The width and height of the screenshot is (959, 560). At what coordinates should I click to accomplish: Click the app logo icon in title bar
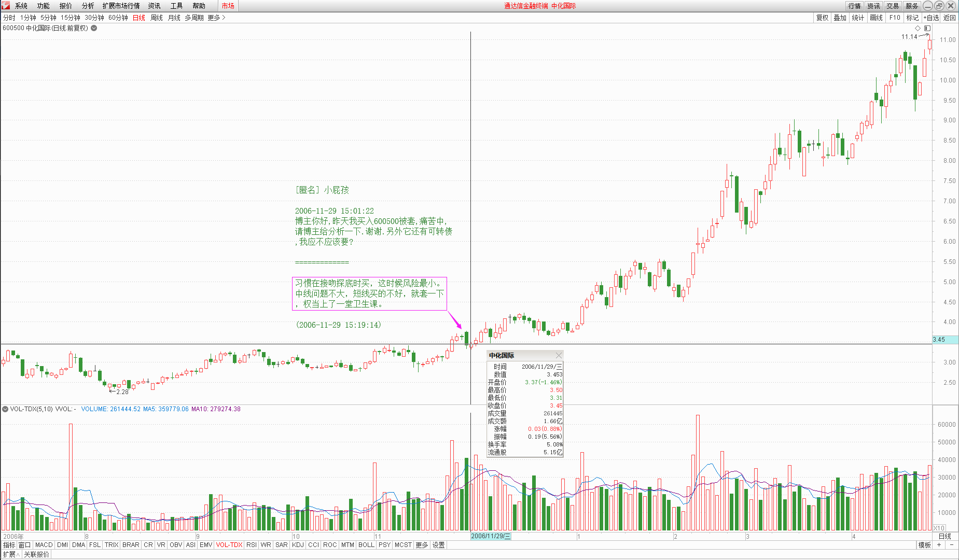pyautogui.click(x=6, y=6)
